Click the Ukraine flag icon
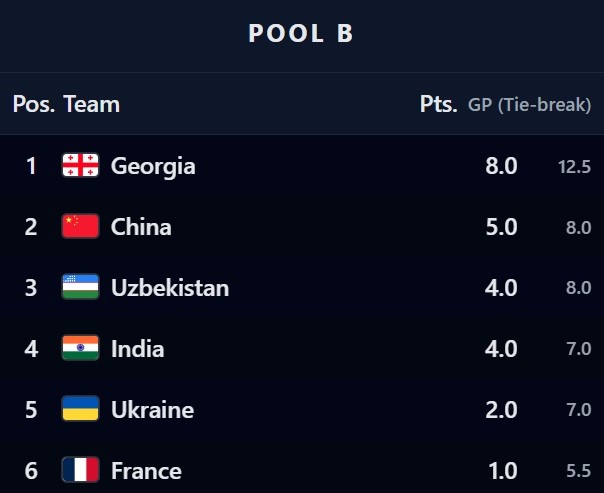 pos(80,410)
